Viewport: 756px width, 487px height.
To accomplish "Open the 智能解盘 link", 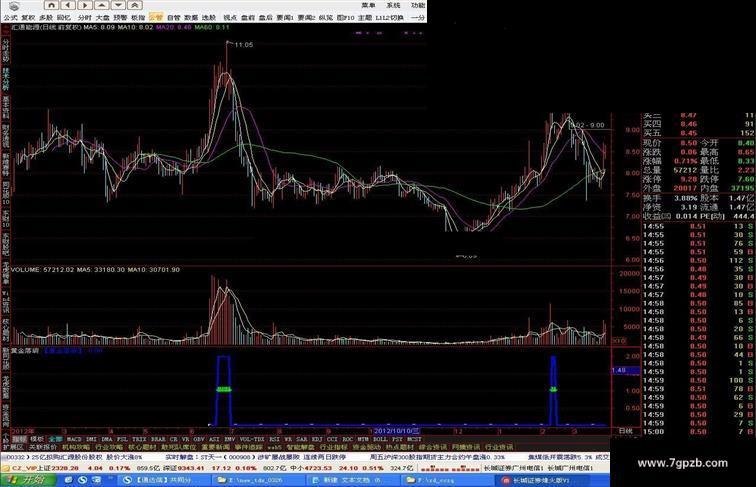I will point(301,447).
